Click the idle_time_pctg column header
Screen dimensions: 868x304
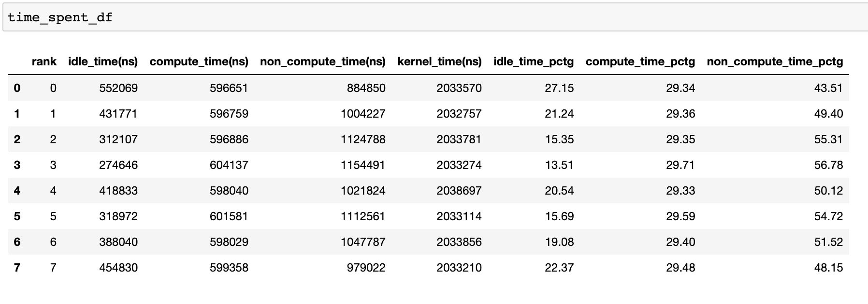[x=533, y=61]
